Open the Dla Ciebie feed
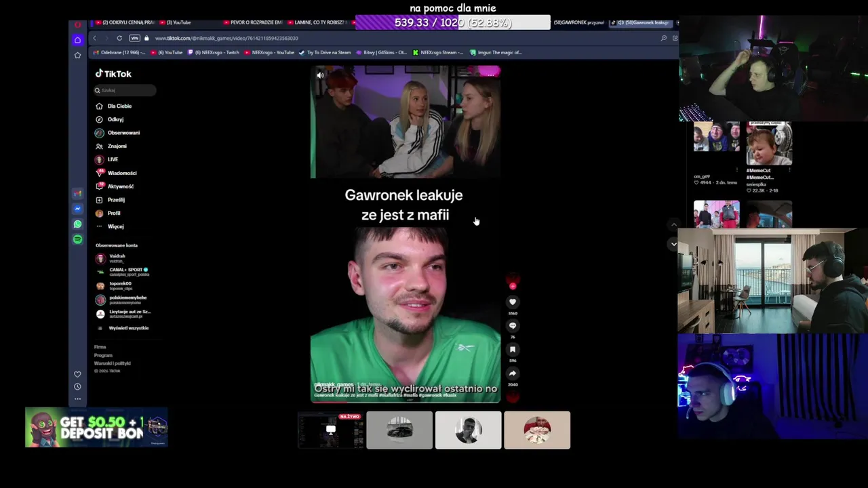 click(114, 106)
